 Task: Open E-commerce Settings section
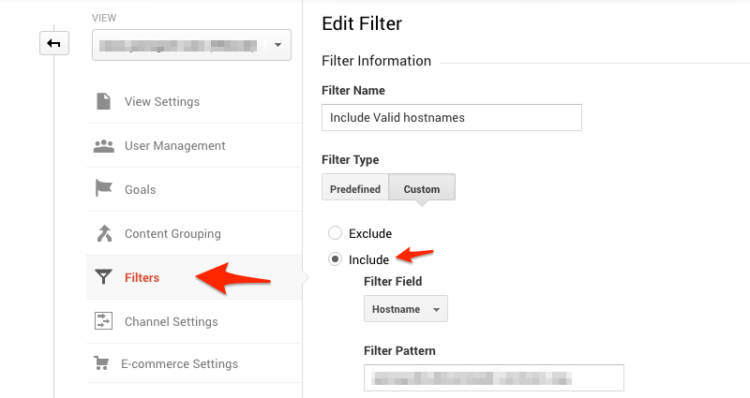click(179, 364)
